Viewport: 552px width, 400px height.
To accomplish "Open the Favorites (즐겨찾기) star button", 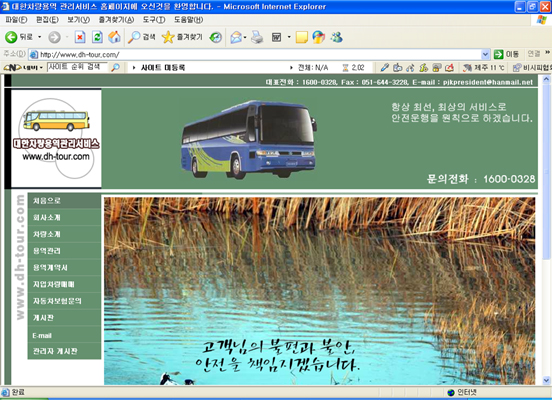I will (182, 37).
